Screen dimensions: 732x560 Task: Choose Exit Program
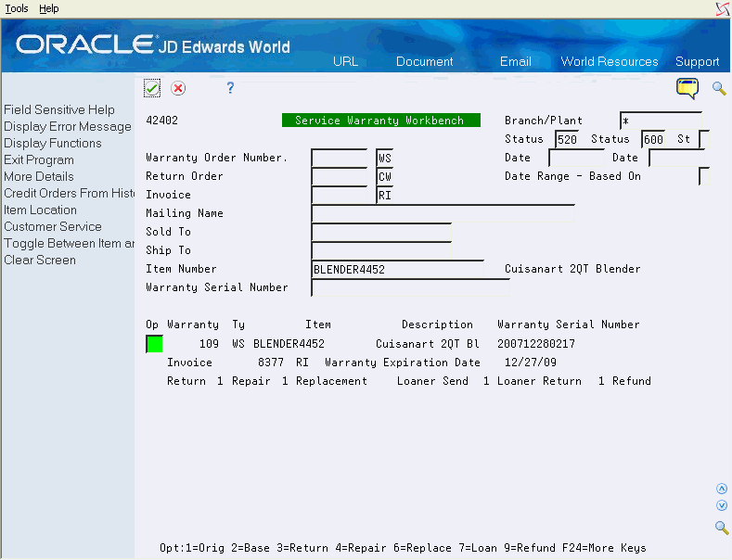pos(39,160)
